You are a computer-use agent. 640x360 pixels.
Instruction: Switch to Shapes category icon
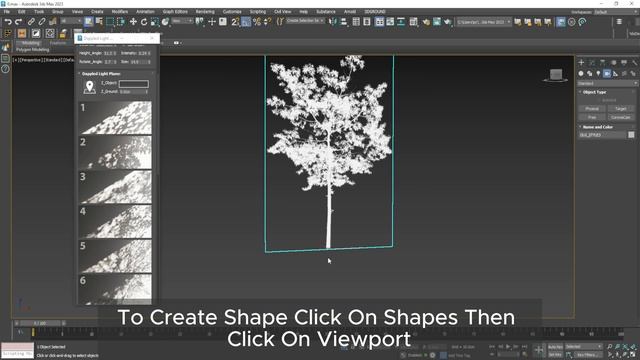click(x=589, y=73)
